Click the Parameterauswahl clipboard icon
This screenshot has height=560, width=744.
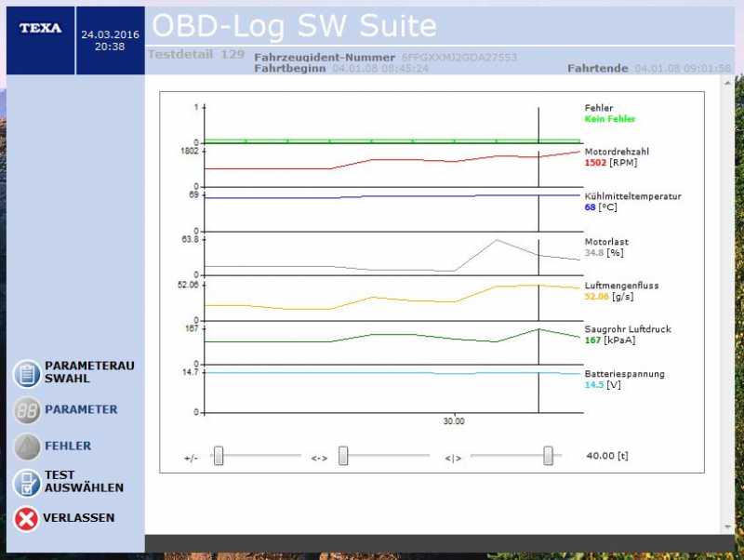click(27, 374)
